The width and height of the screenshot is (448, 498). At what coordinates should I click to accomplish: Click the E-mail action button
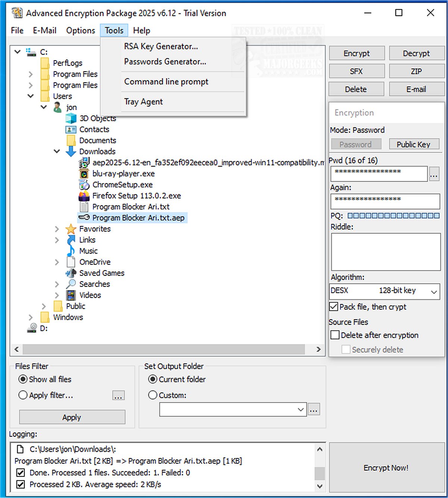pos(417,89)
